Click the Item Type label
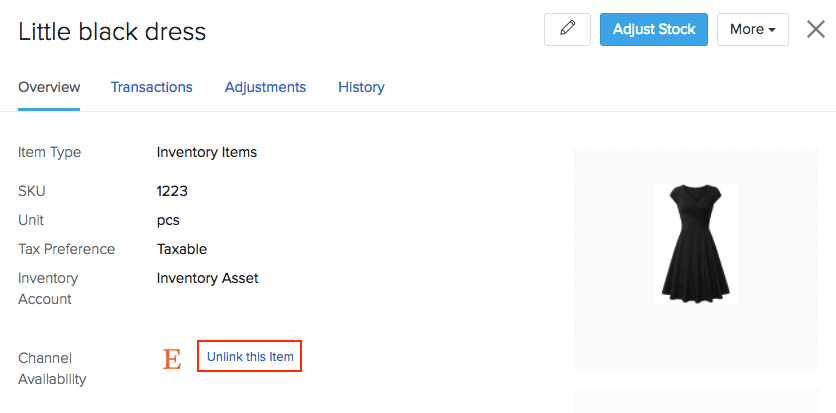 click(x=50, y=153)
